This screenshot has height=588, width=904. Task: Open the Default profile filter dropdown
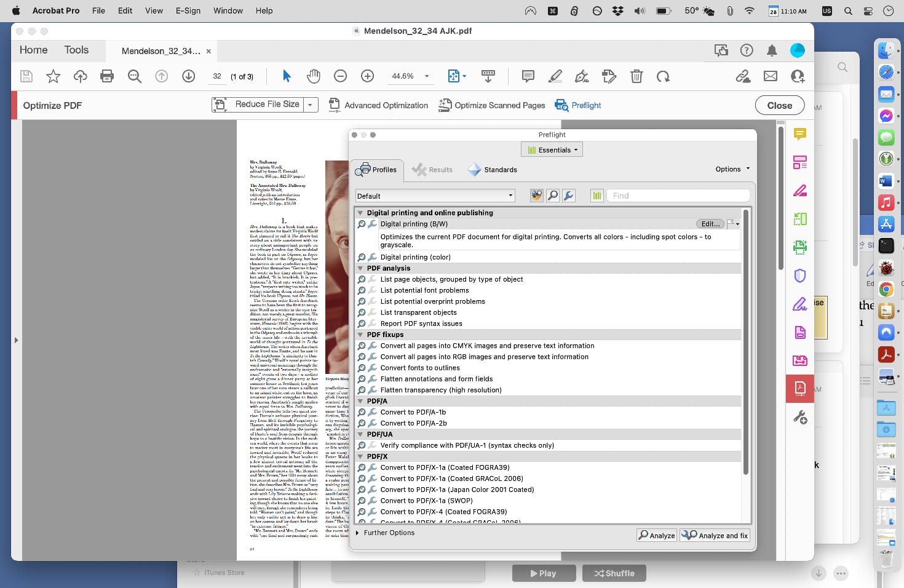[435, 196]
